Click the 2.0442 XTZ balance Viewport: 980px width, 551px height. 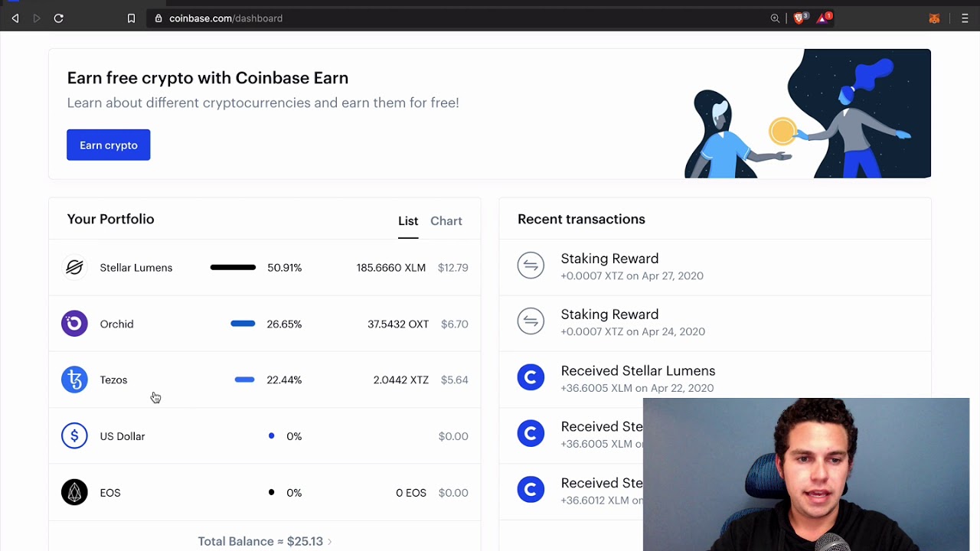pos(400,380)
